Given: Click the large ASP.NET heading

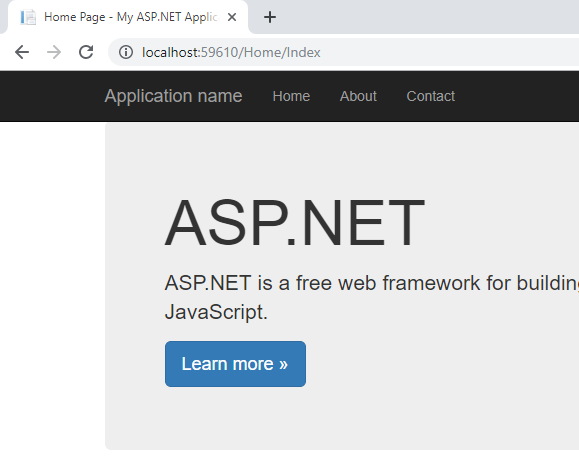Looking at the screenshot, I should (294, 222).
